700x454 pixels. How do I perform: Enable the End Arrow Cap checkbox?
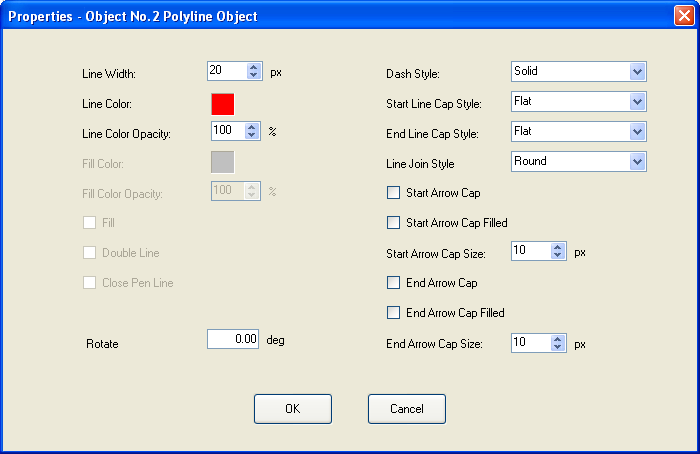coord(393,283)
